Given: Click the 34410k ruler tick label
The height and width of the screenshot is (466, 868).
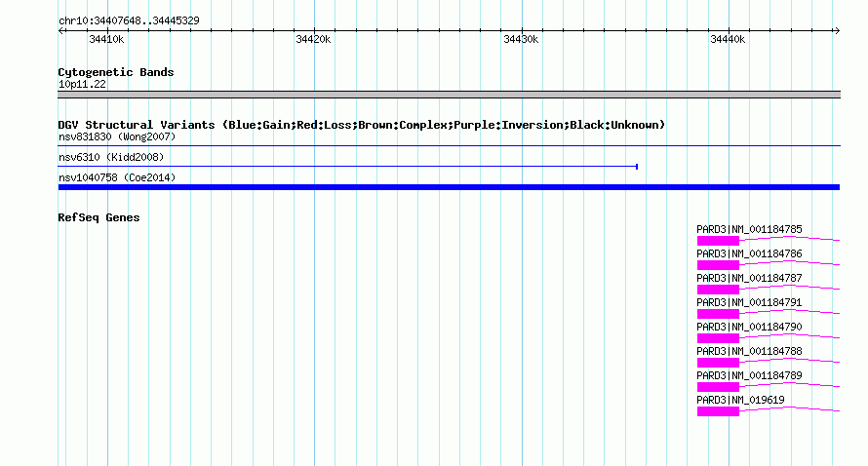Looking at the screenshot, I should tap(106, 39).
